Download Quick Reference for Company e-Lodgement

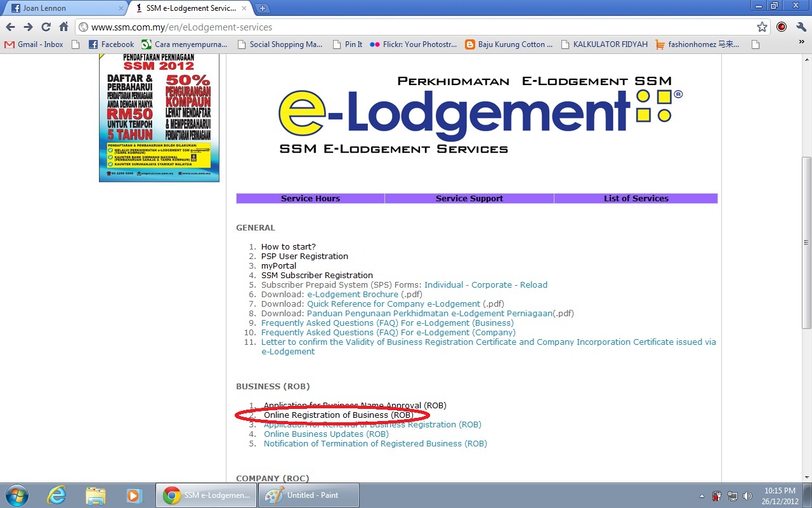[394, 304]
